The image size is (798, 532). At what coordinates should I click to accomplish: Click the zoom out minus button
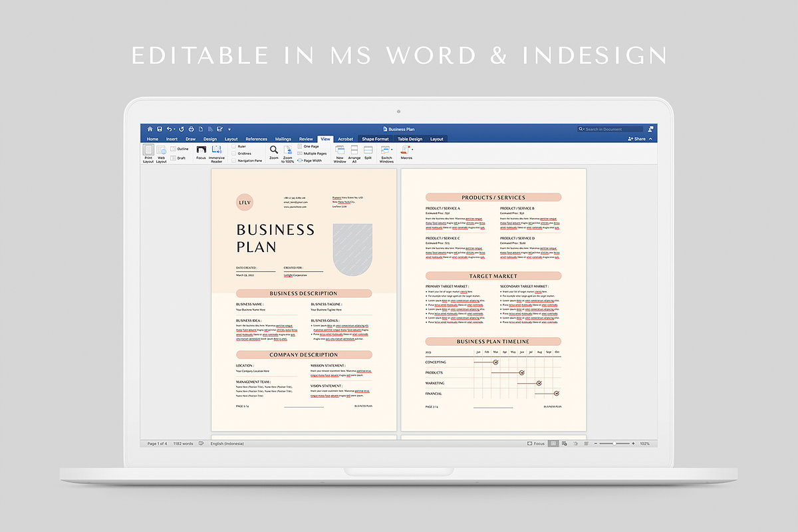[x=595, y=444]
